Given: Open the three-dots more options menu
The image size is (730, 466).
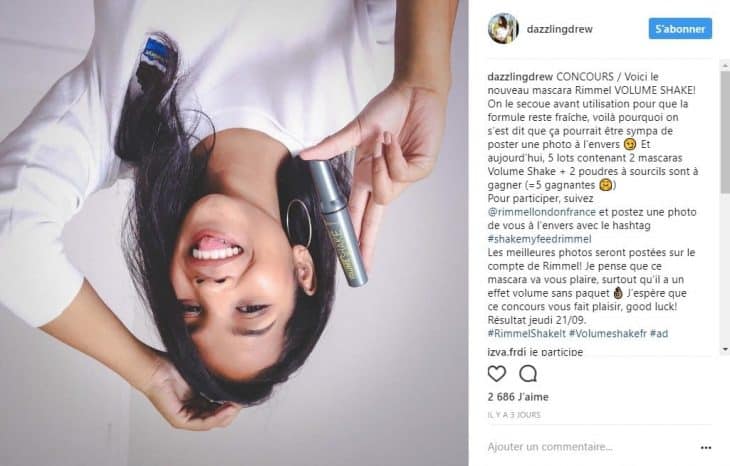Looking at the screenshot, I should tap(706, 447).
